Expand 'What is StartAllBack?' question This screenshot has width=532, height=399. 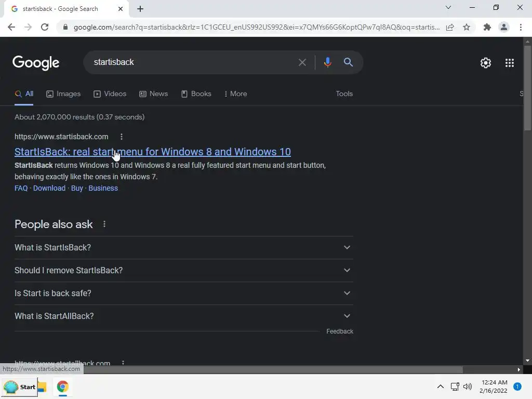pyautogui.click(x=184, y=316)
